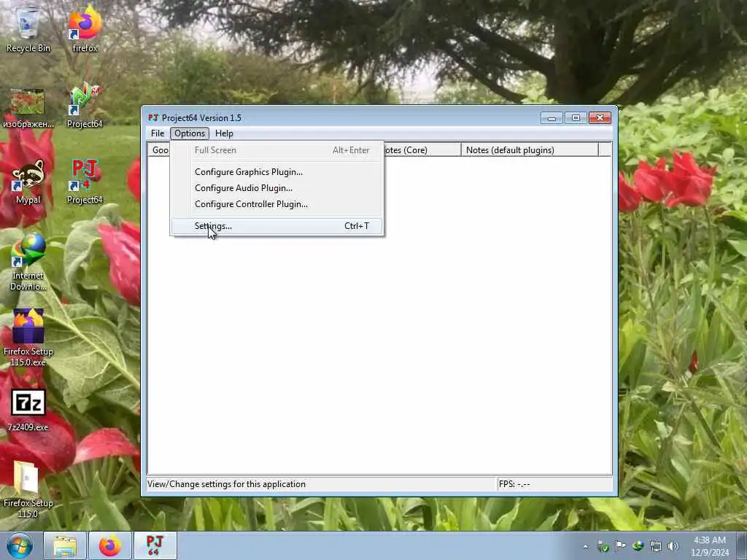The image size is (747, 560).
Task: Show hidden tray icons arrow
Action: point(586,546)
